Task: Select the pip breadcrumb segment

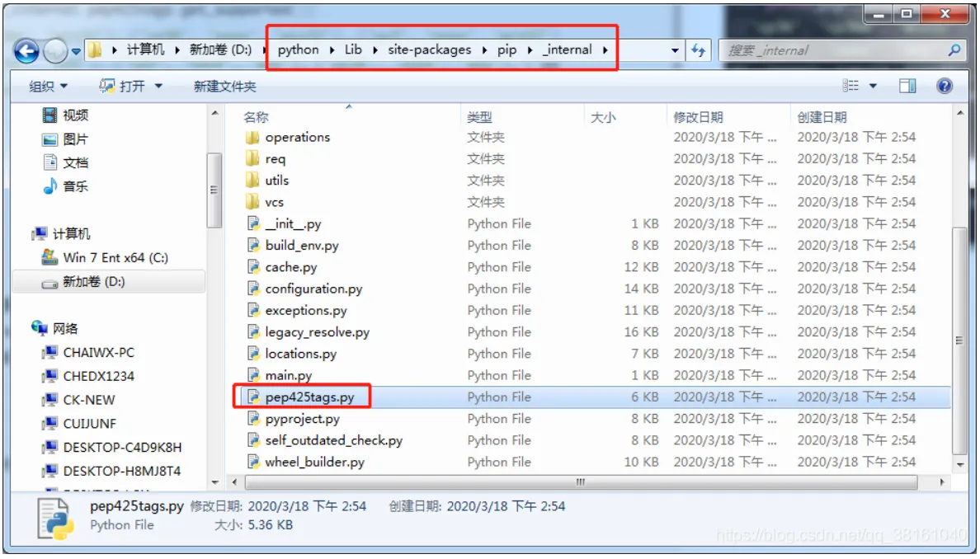Action: 506,50
